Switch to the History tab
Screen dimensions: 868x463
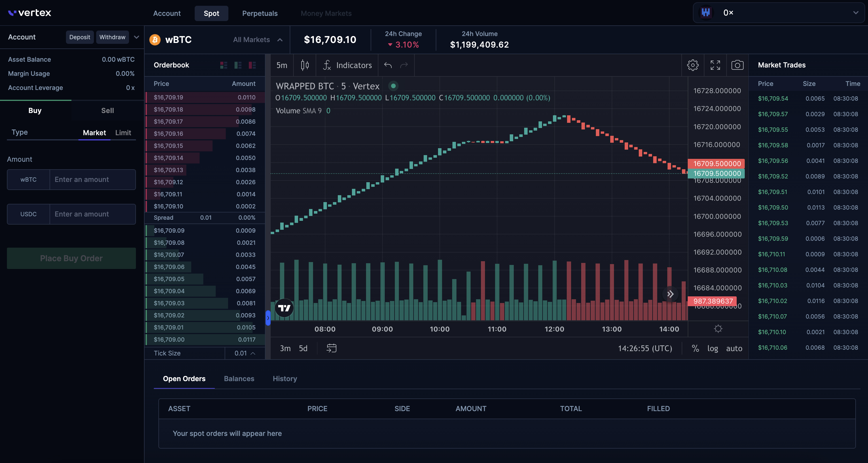click(285, 379)
